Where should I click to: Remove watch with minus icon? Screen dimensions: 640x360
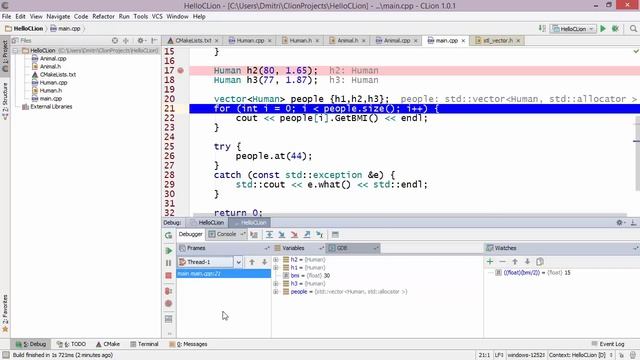tap(502, 262)
